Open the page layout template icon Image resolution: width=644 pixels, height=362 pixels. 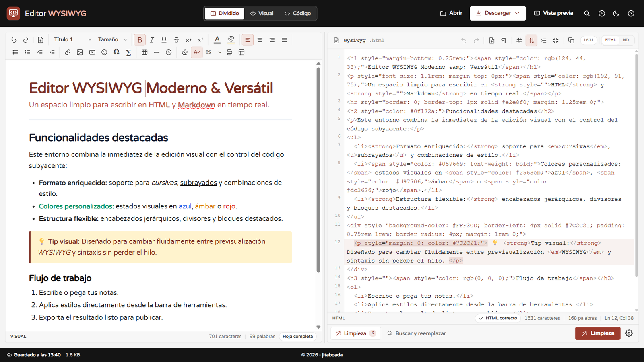[242, 52]
